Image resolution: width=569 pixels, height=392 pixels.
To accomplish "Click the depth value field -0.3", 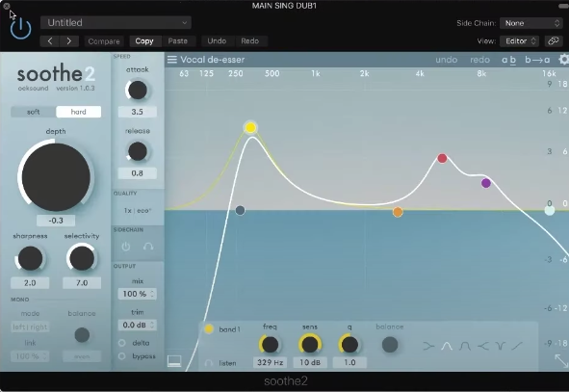I will (56, 221).
